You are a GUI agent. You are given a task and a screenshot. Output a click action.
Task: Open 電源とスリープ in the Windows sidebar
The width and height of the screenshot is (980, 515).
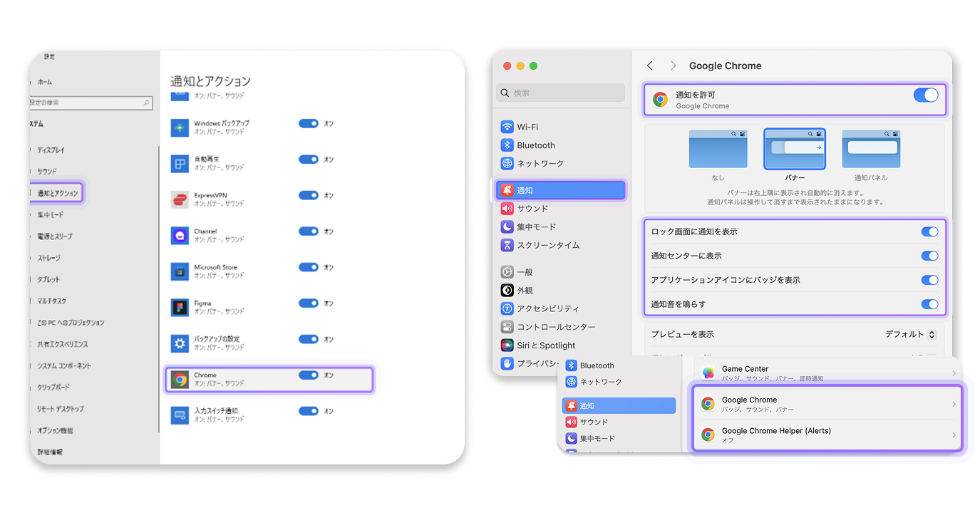pyautogui.click(x=55, y=236)
